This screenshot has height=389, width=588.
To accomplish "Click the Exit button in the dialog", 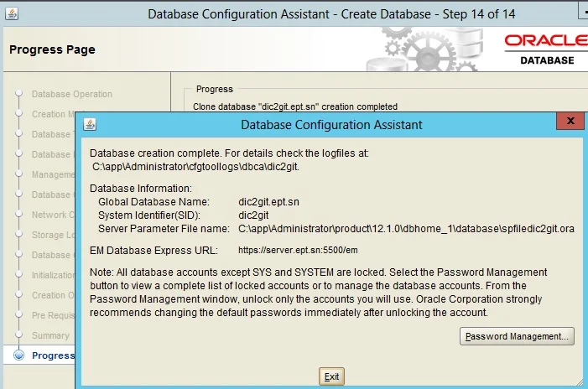I will pyautogui.click(x=331, y=376).
